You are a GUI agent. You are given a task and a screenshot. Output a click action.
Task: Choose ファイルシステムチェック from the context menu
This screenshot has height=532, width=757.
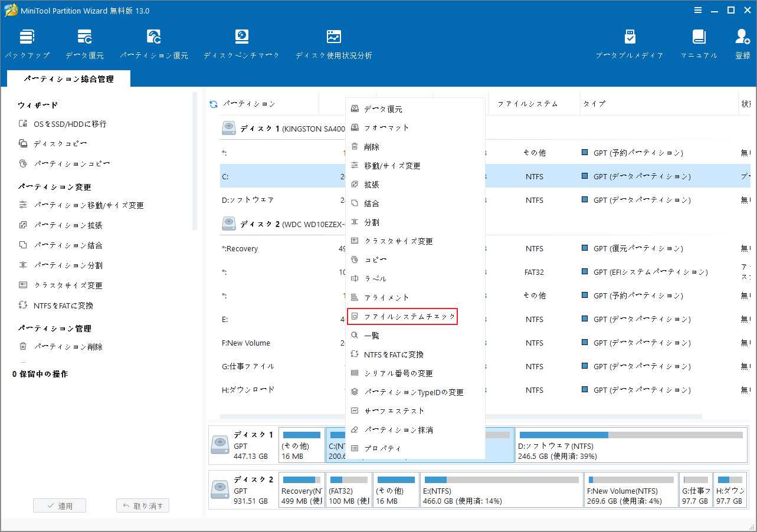click(402, 317)
